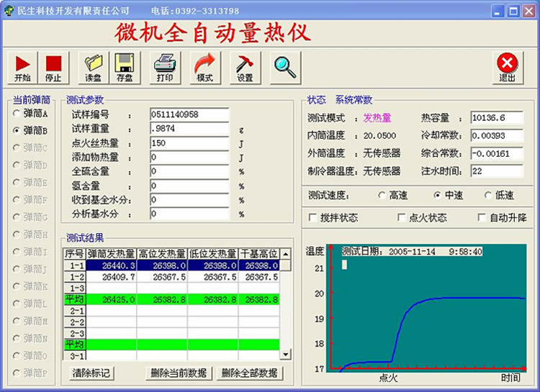Click the title bar application icon
The image size is (540, 392).
(x=9, y=11)
